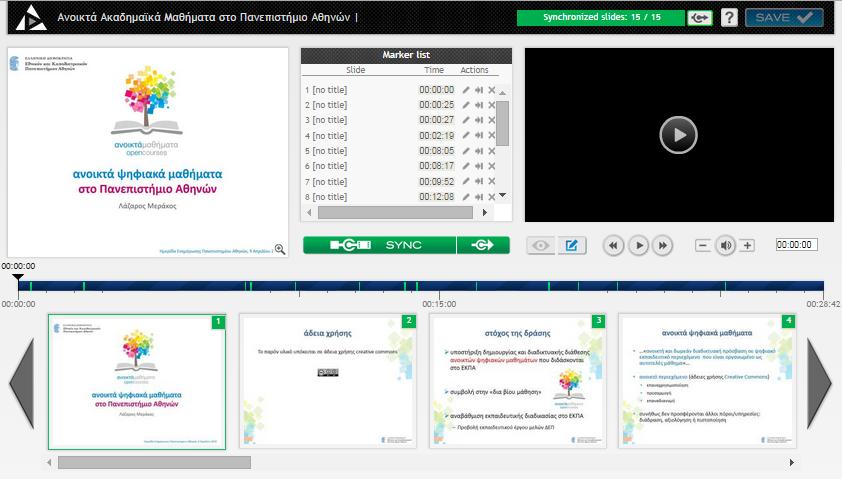Viewport: 842px width, 479px height.
Task: Increase volume with the plus button
Action: point(747,245)
